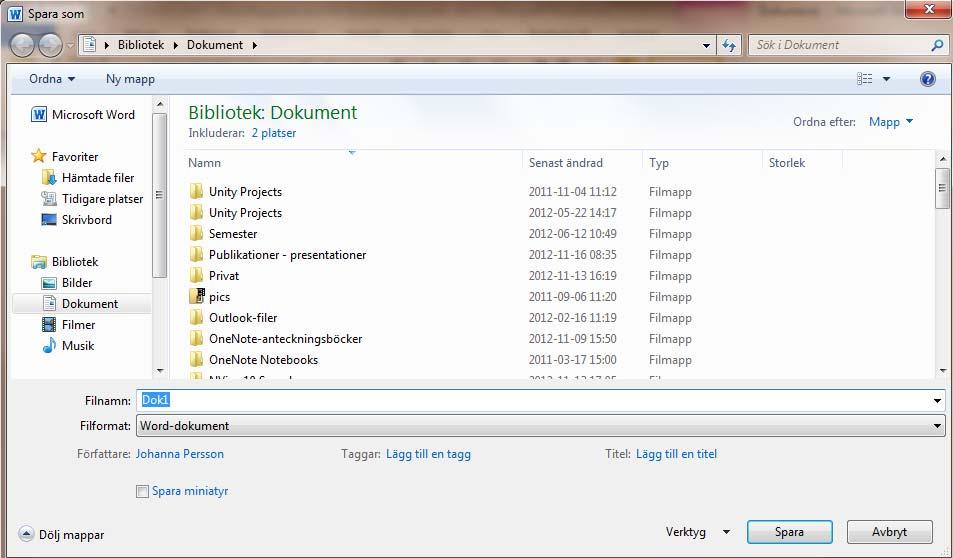Click the Bibliotek breadcrumb in address bar
Screen dimensions: 953x558
(141, 45)
